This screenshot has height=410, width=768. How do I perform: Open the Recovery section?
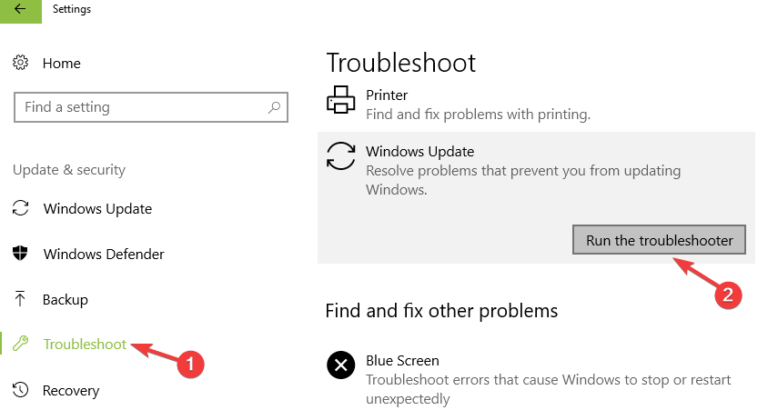pos(71,390)
